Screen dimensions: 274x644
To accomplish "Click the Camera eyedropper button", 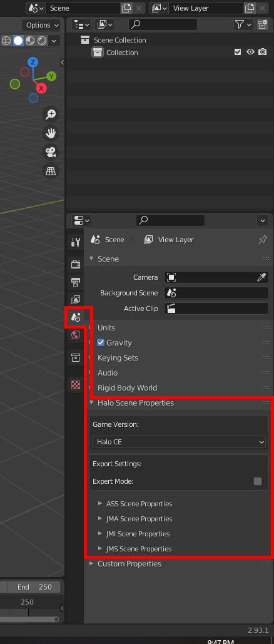I will pos(261,277).
